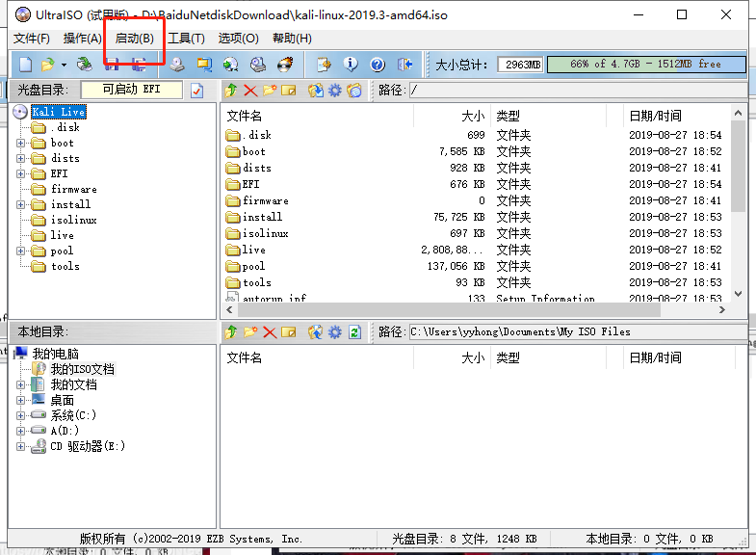756x555 pixels.
Task: Sort disc files by 大小 column header
Action: click(453, 116)
